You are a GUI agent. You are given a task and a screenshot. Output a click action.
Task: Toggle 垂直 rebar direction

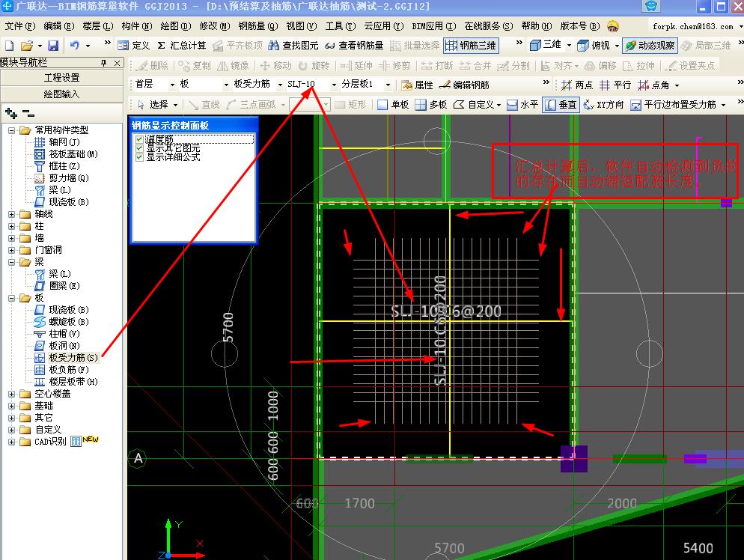tap(561, 105)
